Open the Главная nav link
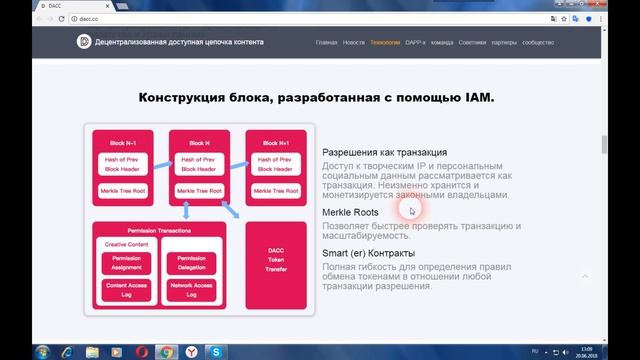640x360 pixels. [326, 42]
